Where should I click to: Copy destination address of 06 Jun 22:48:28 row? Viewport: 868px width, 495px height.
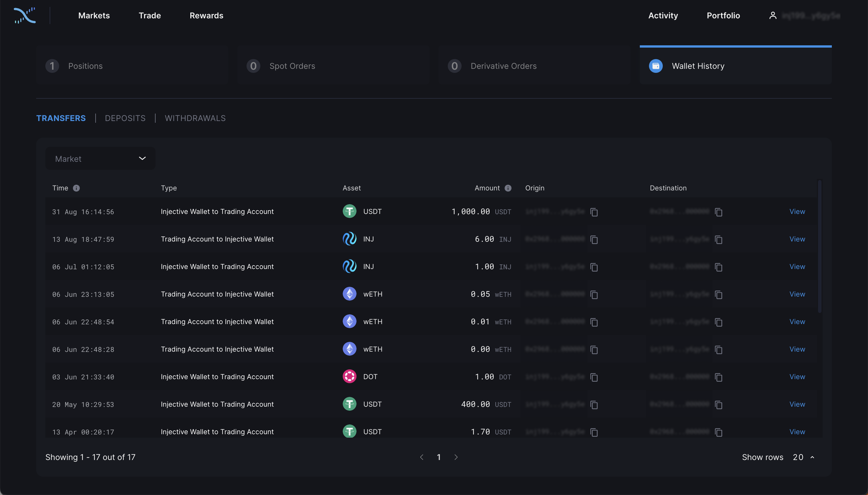click(x=719, y=350)
